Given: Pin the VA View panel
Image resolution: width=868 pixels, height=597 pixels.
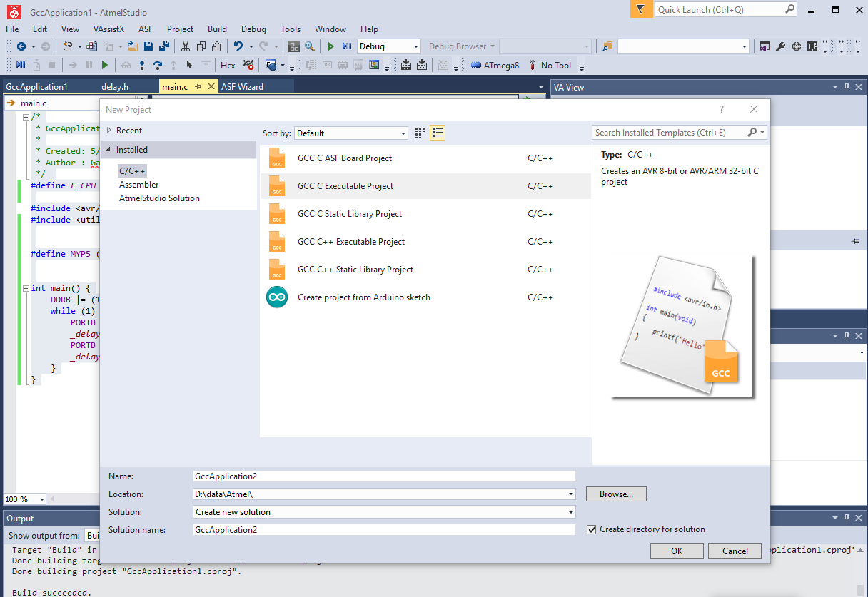Looking at the screenshot, I should [847, 87].
